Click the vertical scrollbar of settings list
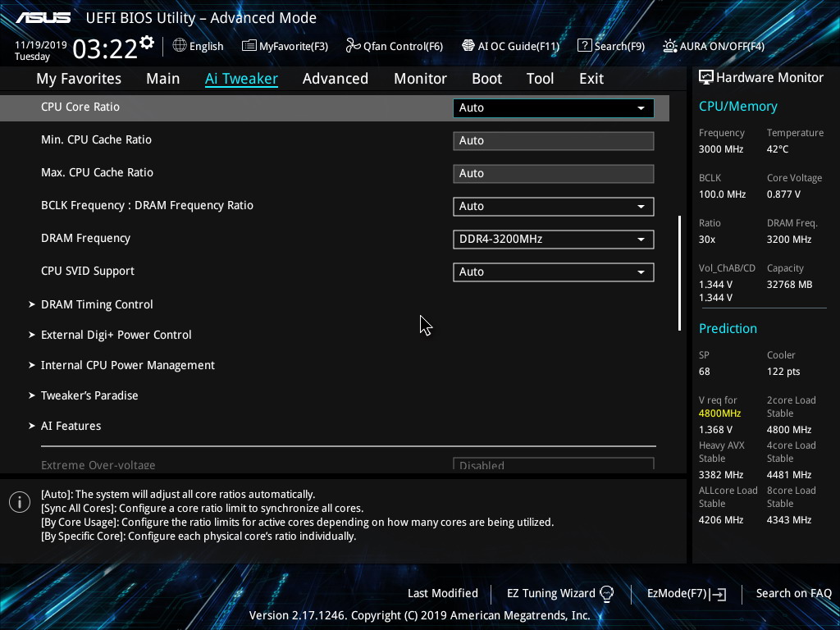 [x=679, y=273]
